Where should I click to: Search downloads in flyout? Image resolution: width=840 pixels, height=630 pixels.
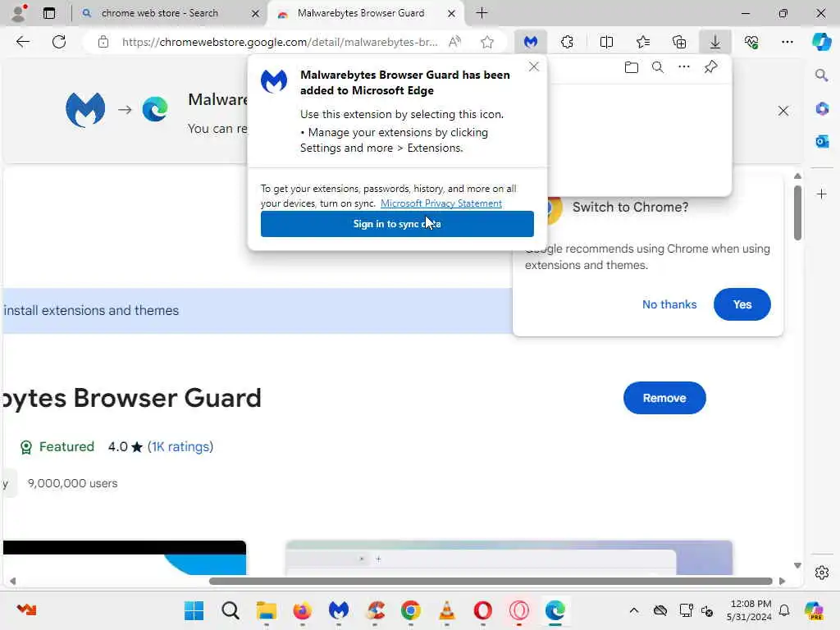pyautogui.click(x=657, y=67)
